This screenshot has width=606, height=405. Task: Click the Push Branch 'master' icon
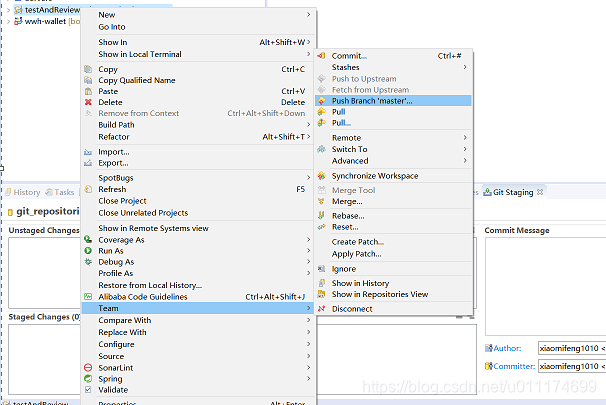[321, 101]
